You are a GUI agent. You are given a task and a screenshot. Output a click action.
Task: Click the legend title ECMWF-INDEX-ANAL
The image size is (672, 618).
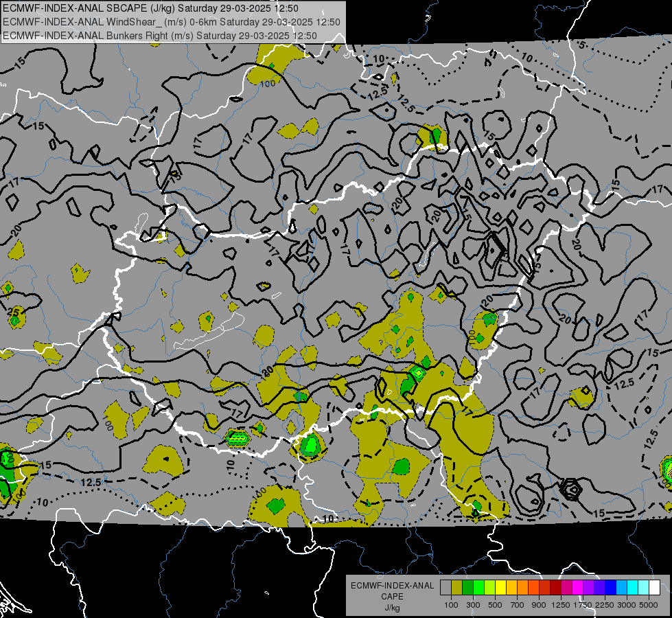[x=392, y=586]
